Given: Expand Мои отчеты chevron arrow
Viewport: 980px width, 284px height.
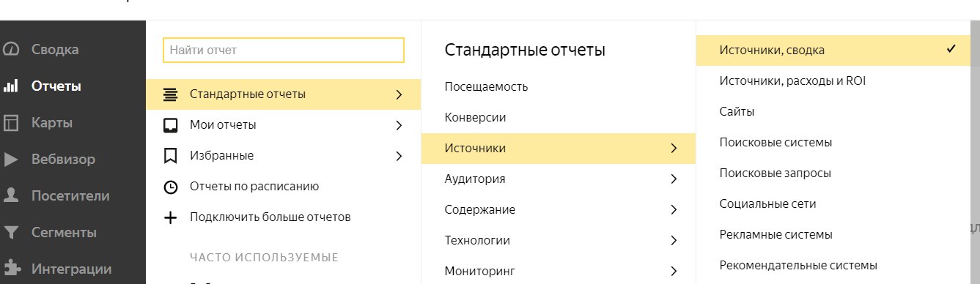Looking at the screenshot, I should (399, 125).
